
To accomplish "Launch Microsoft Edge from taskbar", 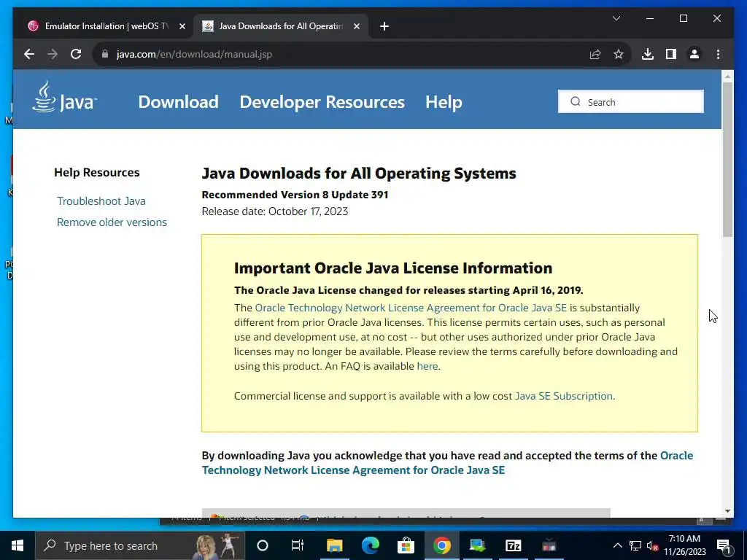I will click(x=370, y=545).
